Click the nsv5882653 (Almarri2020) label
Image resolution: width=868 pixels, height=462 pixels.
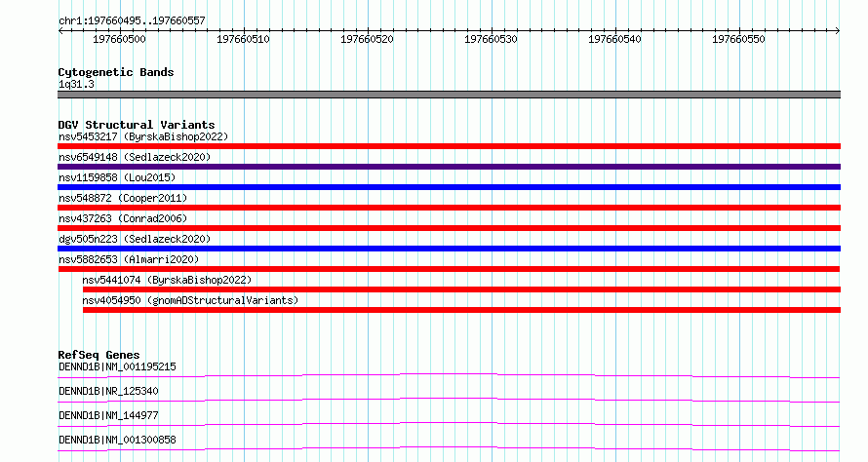(x=129, y=259)
